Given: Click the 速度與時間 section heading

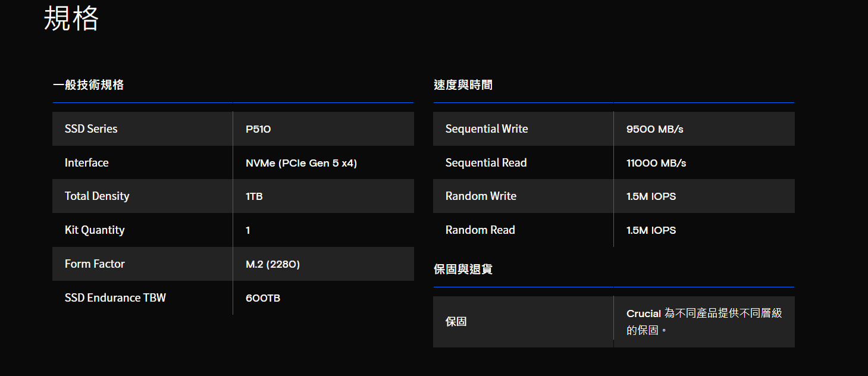Looking at the screenshot, I should click(x=463, y=85).
